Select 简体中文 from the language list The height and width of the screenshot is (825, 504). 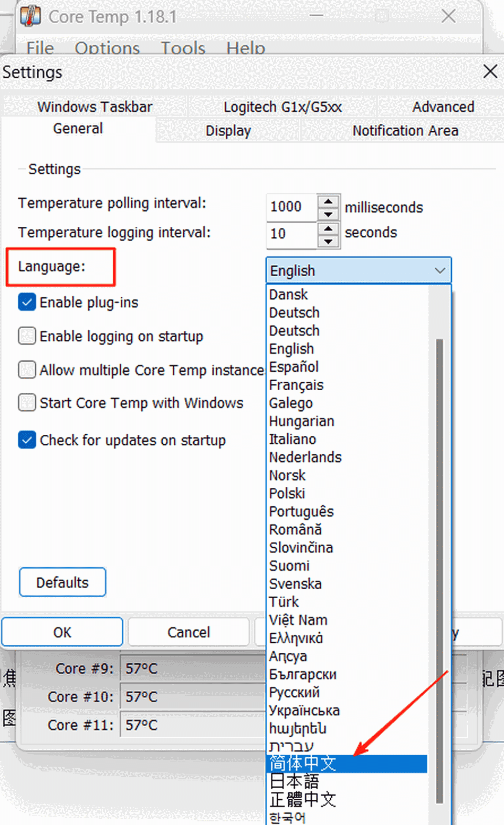coord(302,764)
